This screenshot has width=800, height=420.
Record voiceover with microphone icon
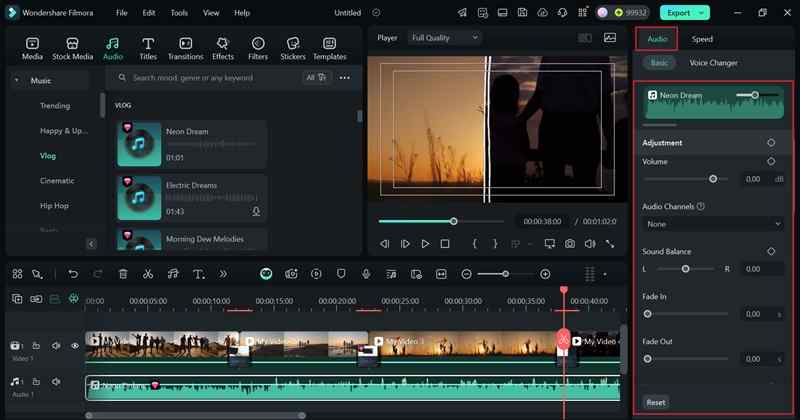tap(366, 274)
